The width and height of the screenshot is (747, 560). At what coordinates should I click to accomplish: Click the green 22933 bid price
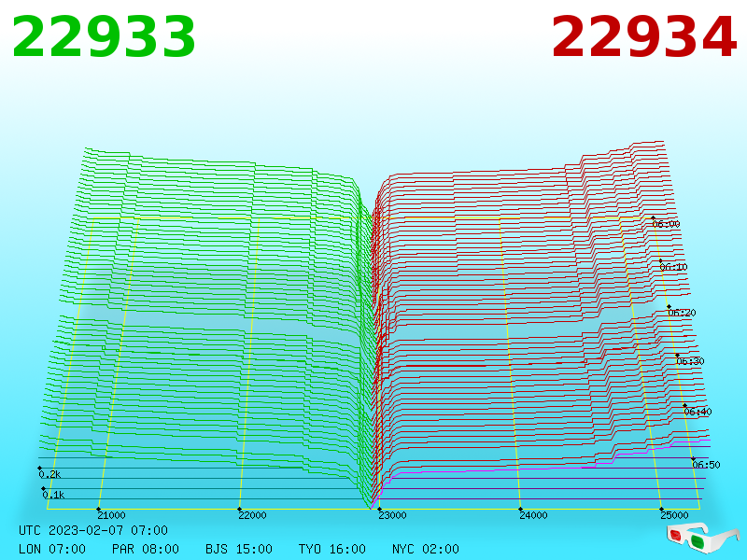click(104, 36)
